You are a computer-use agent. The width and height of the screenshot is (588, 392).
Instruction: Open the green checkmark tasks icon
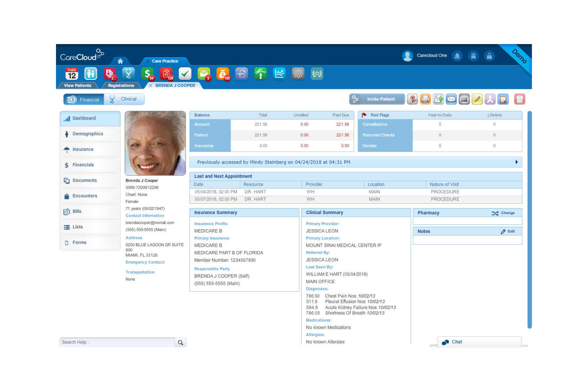pos(185,74)
